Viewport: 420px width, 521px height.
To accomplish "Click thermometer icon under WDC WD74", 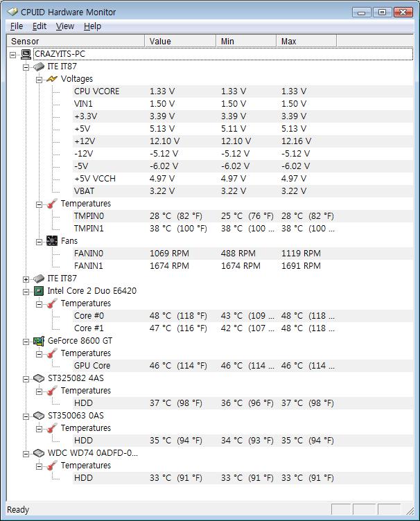I will (x=52, y=466).
